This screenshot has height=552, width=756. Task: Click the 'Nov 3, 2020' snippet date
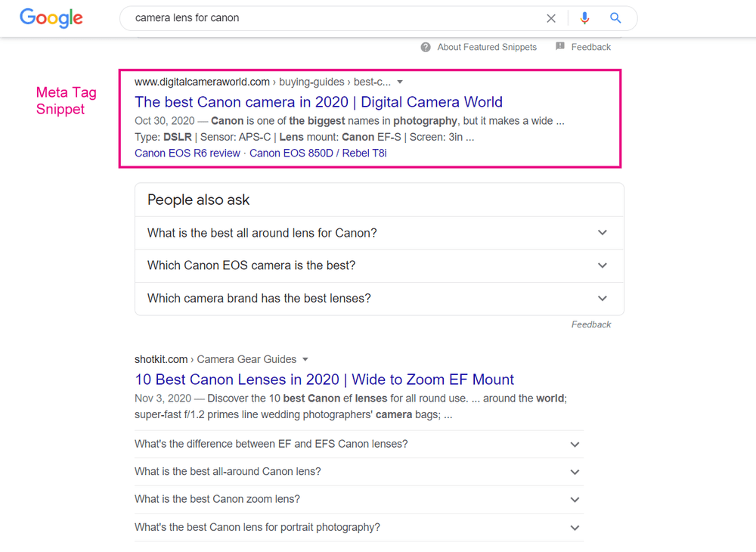coord(163,398)
